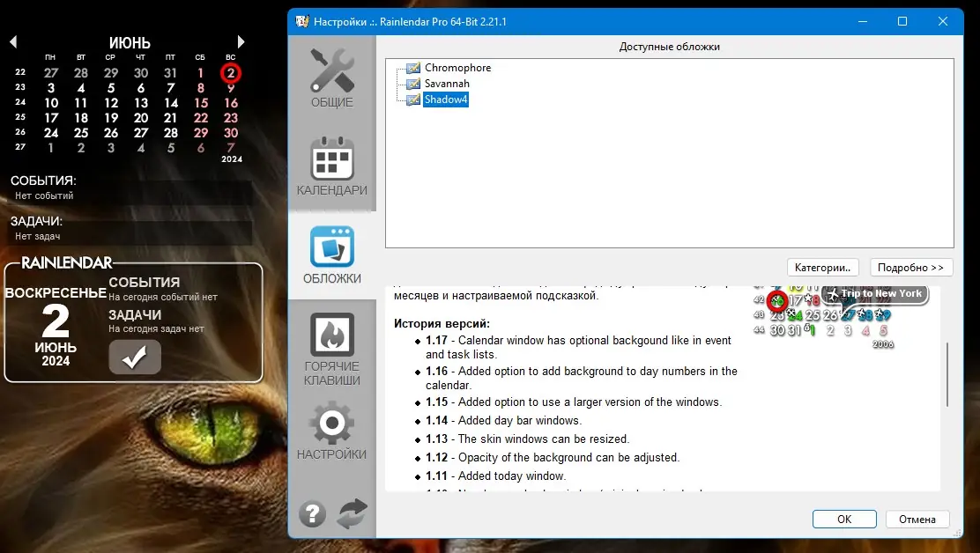Click version 1.17 history entry

pyautogui.click(x=578, y=347)
